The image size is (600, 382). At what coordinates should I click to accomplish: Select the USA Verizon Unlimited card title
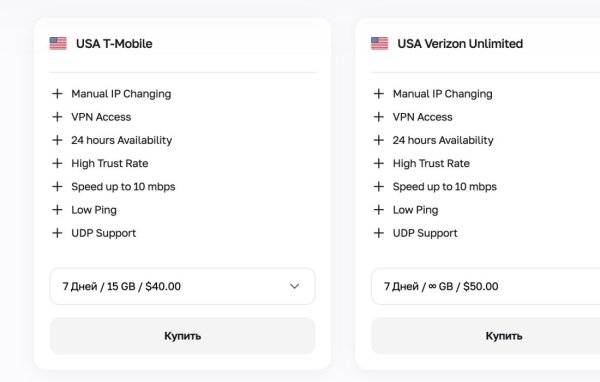pyautogui.click(x=460, y=44)
